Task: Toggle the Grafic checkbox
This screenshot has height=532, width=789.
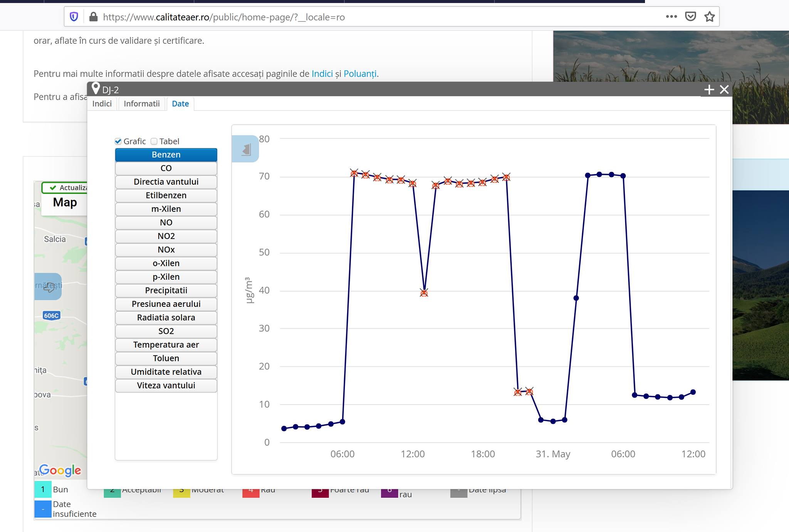Action: (118, 141)
